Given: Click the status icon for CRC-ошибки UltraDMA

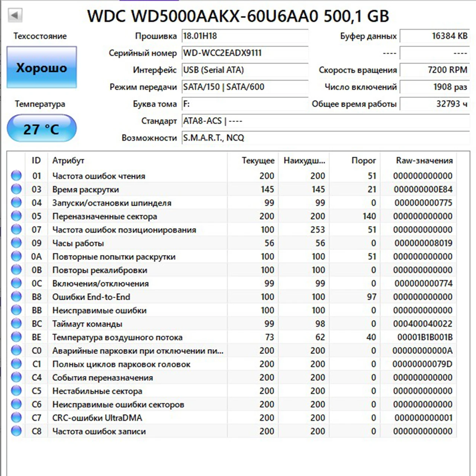Looking at the screenshot, I should point(16,418).
